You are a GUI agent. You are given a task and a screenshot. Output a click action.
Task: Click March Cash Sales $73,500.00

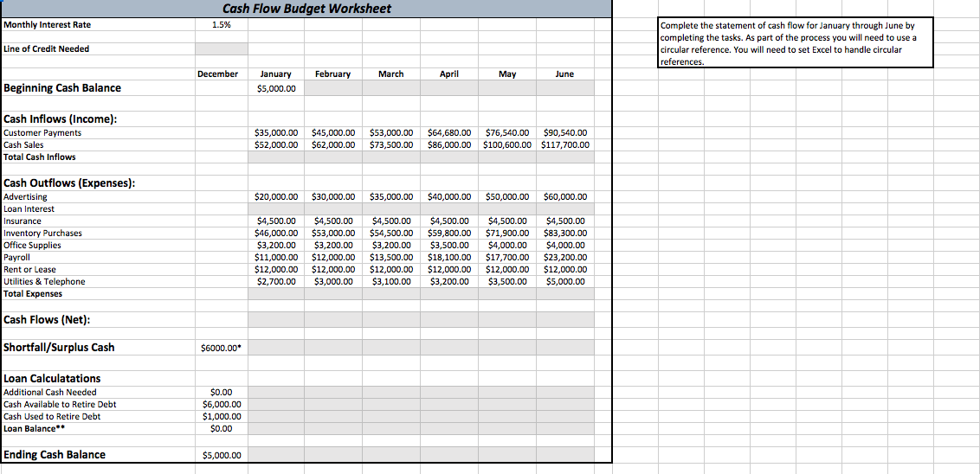[x=391, y=144]
